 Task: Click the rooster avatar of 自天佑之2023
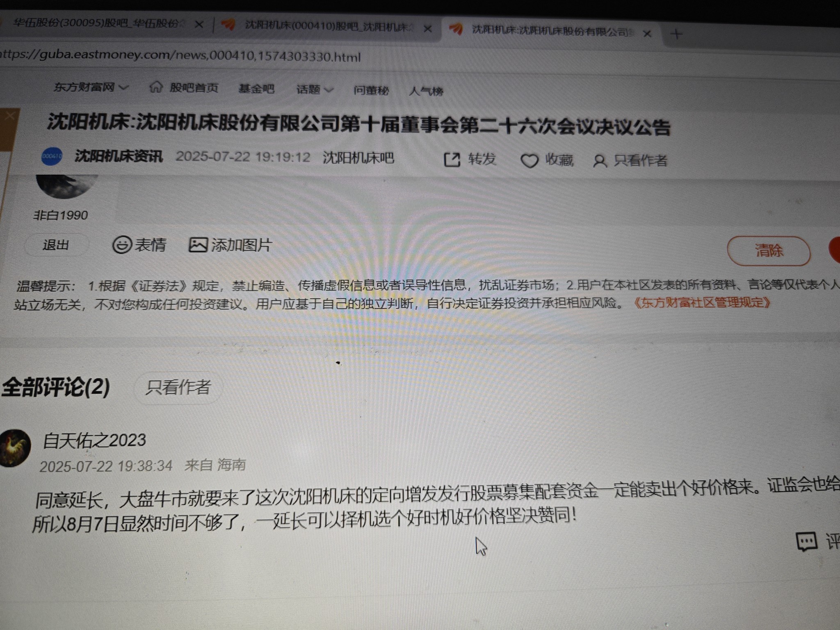[14, 448]
